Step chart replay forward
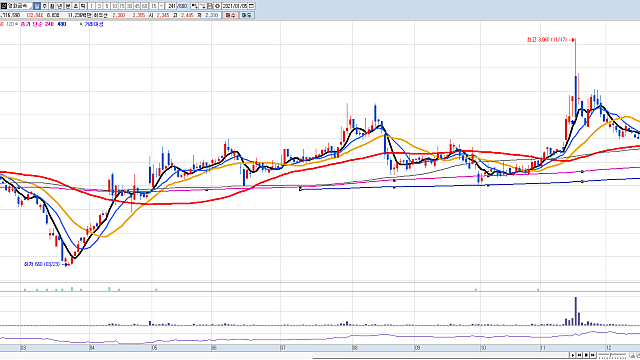 593,355
